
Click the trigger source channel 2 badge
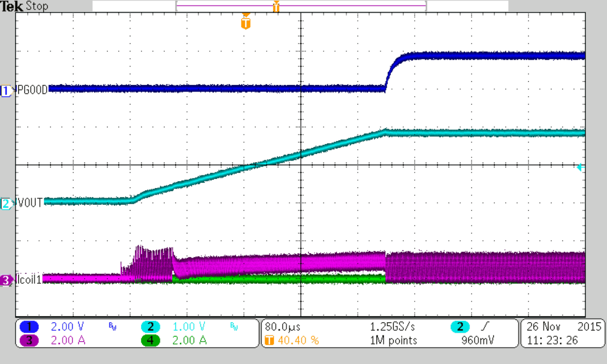[x=460, y=327]
